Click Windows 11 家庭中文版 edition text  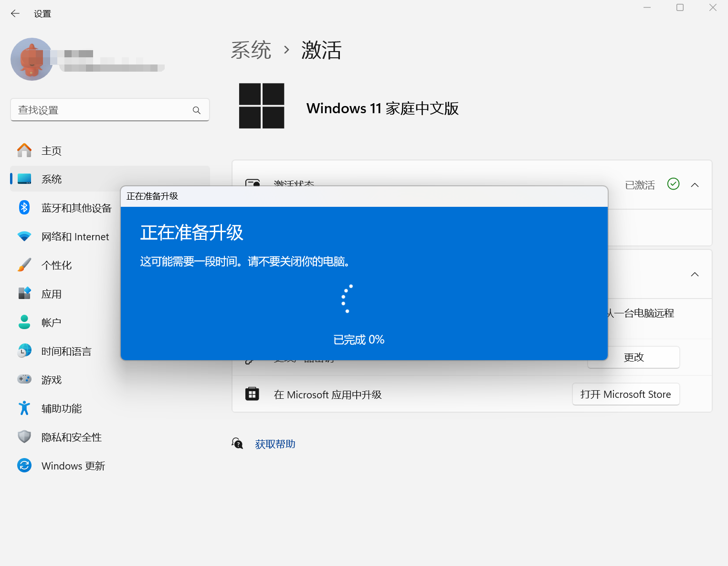point(382,108)
